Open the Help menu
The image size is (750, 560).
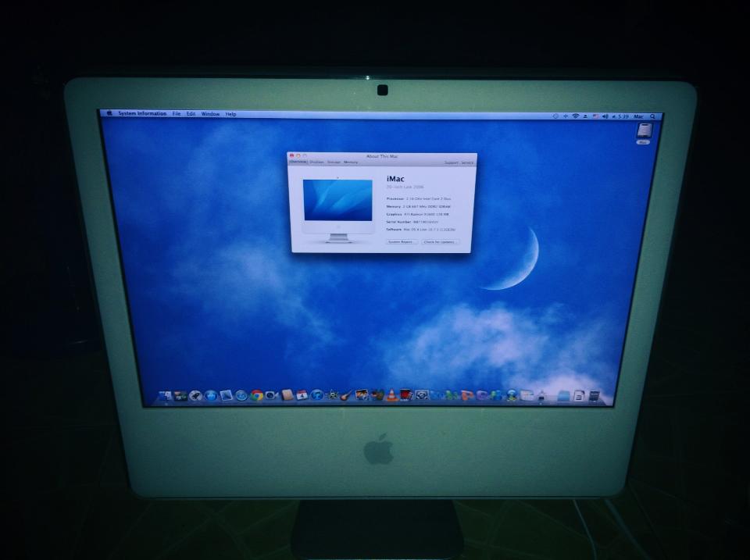click(230, 114)
